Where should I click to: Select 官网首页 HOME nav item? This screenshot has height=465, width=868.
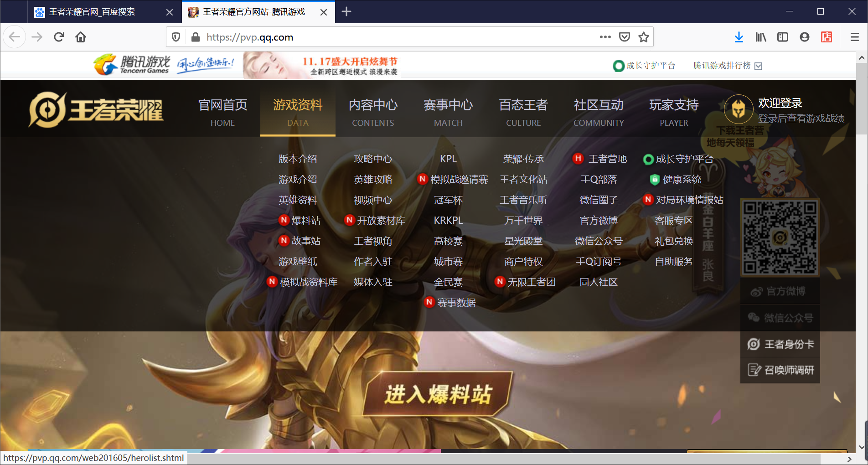click(x=223, y=112)
